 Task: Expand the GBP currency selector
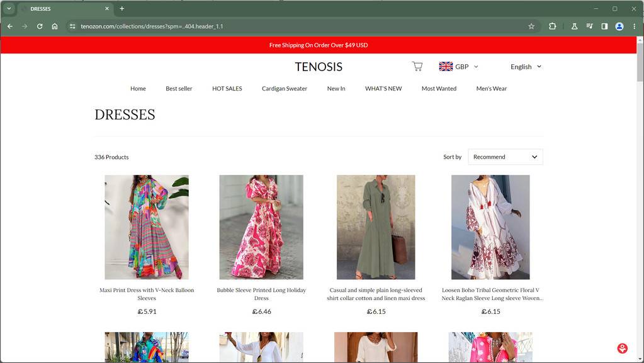coord(460,66)
